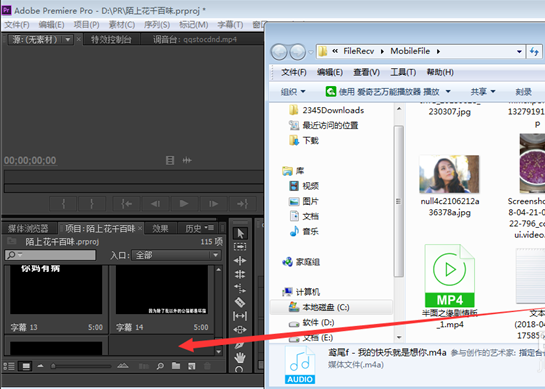The image size is (545, 389).
Task: Click the source monitor timecode 00;00;00;00
Action: (x=30, y=161)
